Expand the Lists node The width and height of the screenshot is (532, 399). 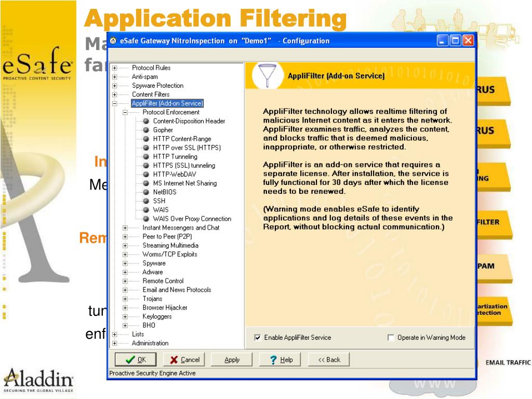[x=115, y=334]
